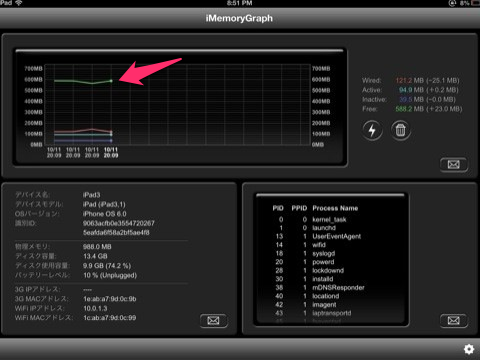Tap the battery level 10 % (Unplugged)
Image resolution: width=480 pixels, height=360 pixels.
point(110,275)
